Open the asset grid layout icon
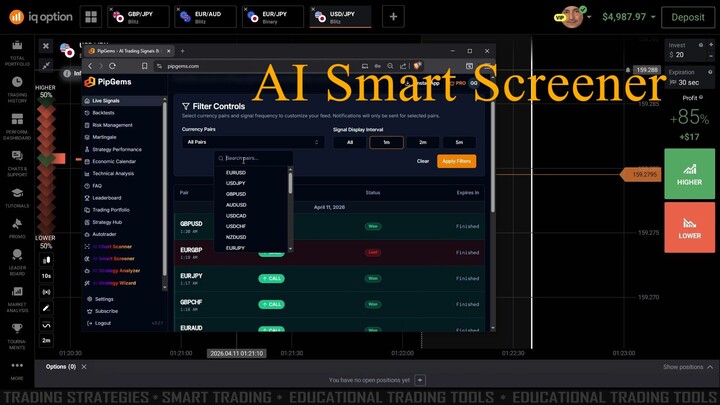 click(91, 17)
